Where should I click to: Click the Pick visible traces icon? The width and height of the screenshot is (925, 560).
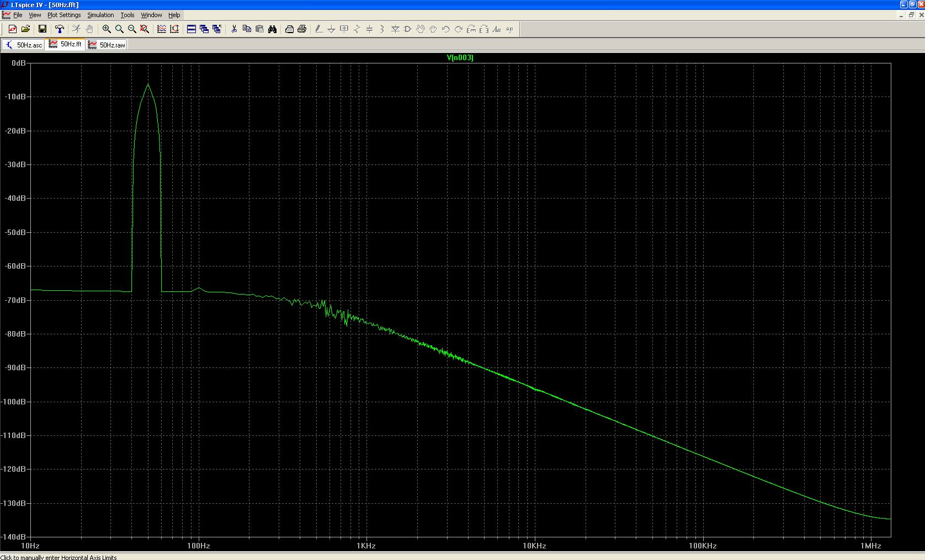pos(162,29)
